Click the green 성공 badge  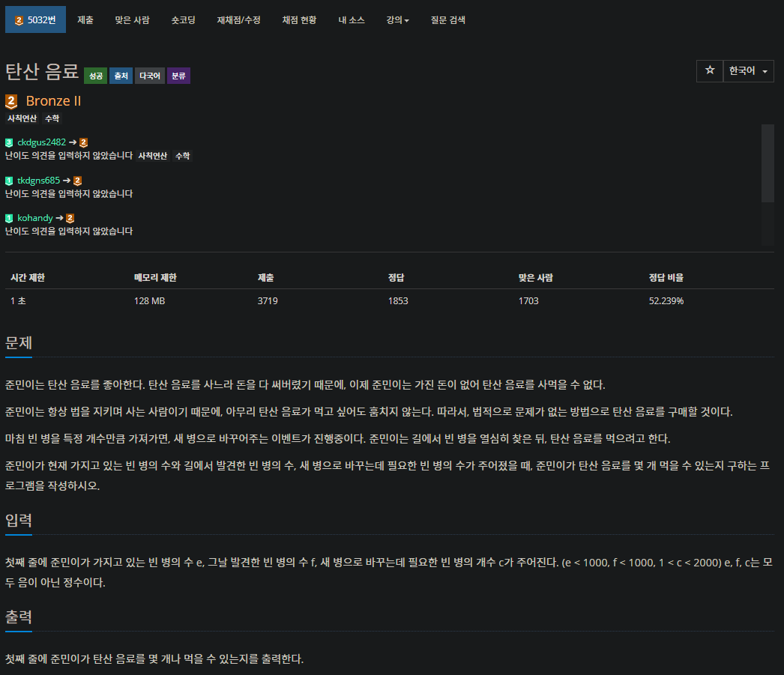pos(95,76)
